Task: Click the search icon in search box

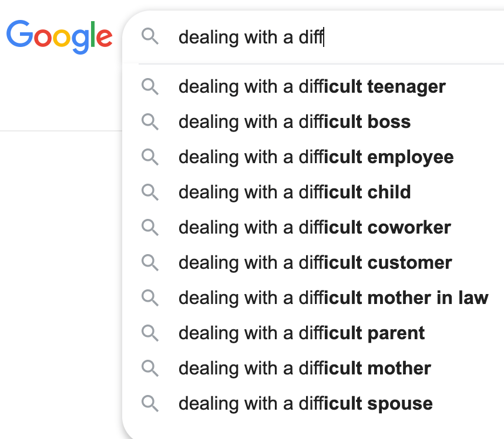Action: (x=150, y=37)
